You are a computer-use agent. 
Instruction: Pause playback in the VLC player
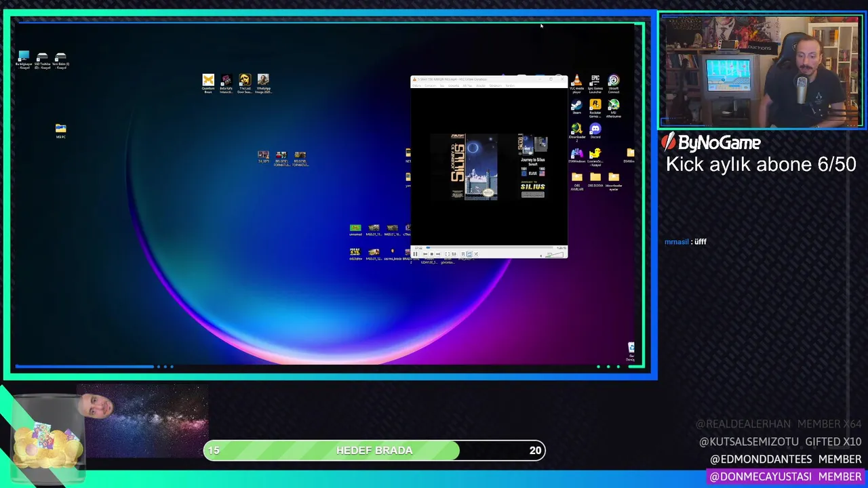point(415,254)
